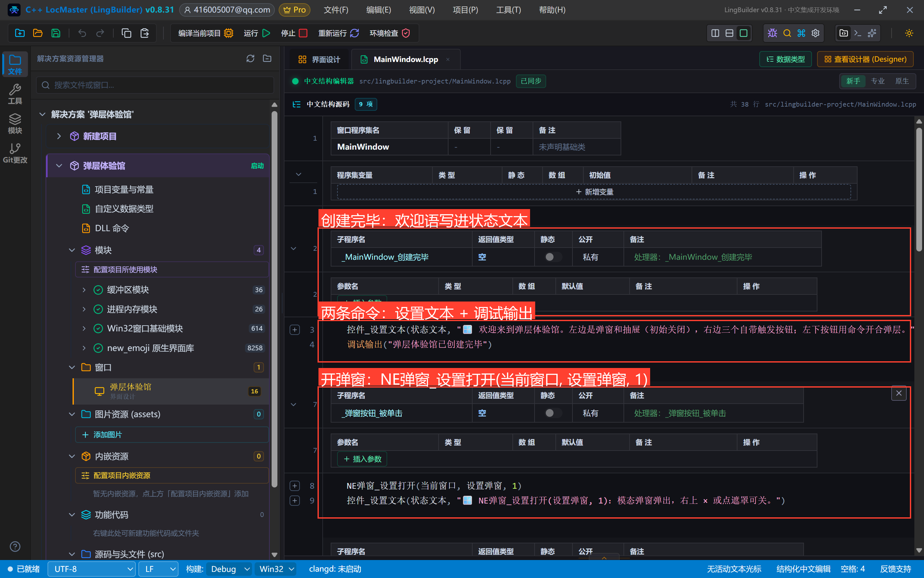
Task: Toggle 静态 switch for _MainWindow_创建完毕
Action: pyautogui.click(x=553, y=257)
